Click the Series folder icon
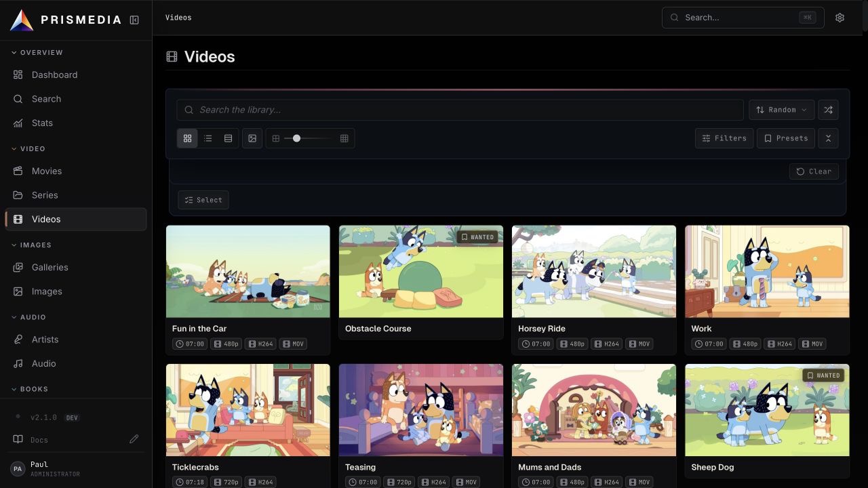This screenshot has height=488, width=868. [18, 195]
